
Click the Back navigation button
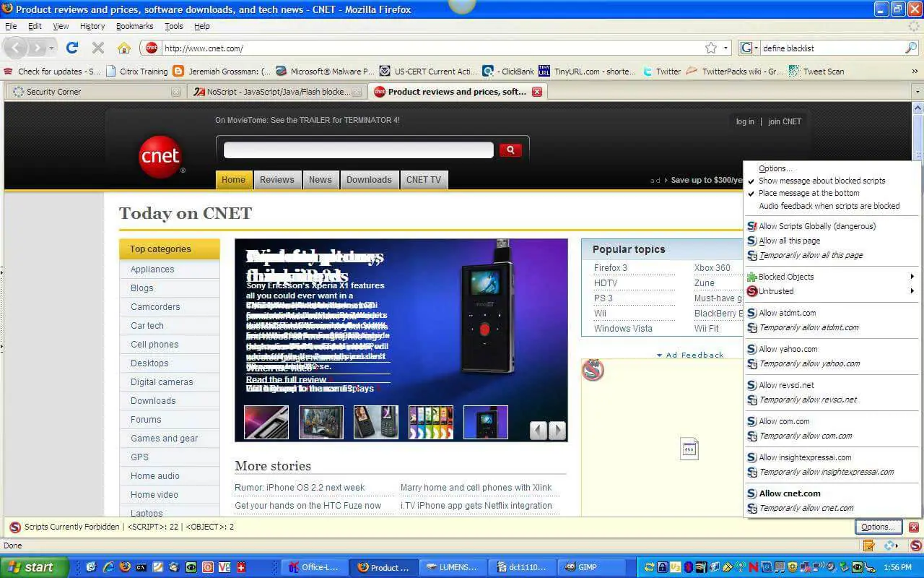click(16, 48)
